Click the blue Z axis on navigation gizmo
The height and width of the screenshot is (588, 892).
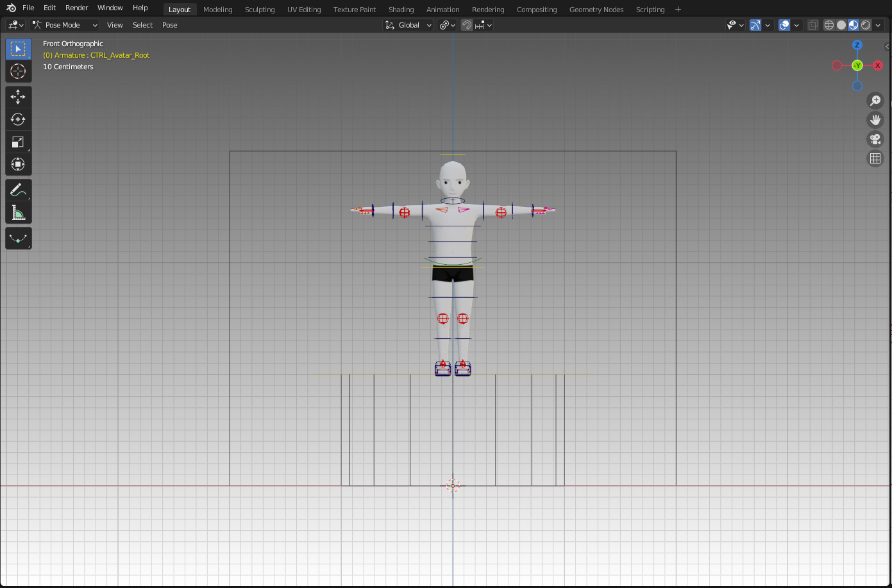(x=857, y=45)
